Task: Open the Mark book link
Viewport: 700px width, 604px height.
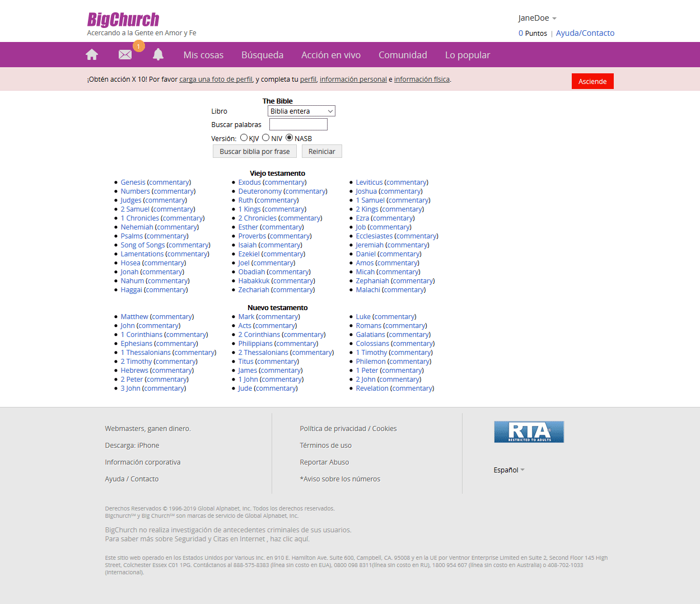Action: coord(246,317)
